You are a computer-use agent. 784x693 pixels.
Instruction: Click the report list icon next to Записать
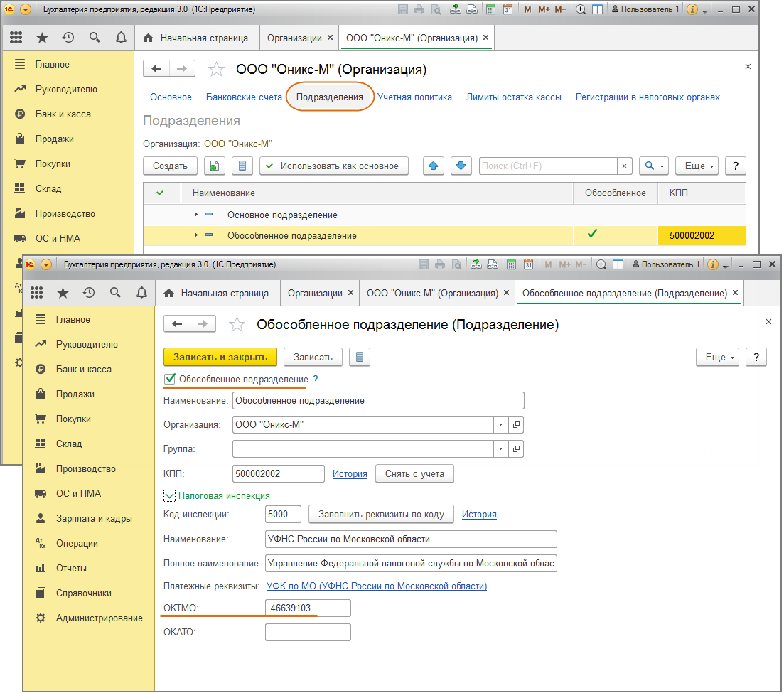(360, 357)
